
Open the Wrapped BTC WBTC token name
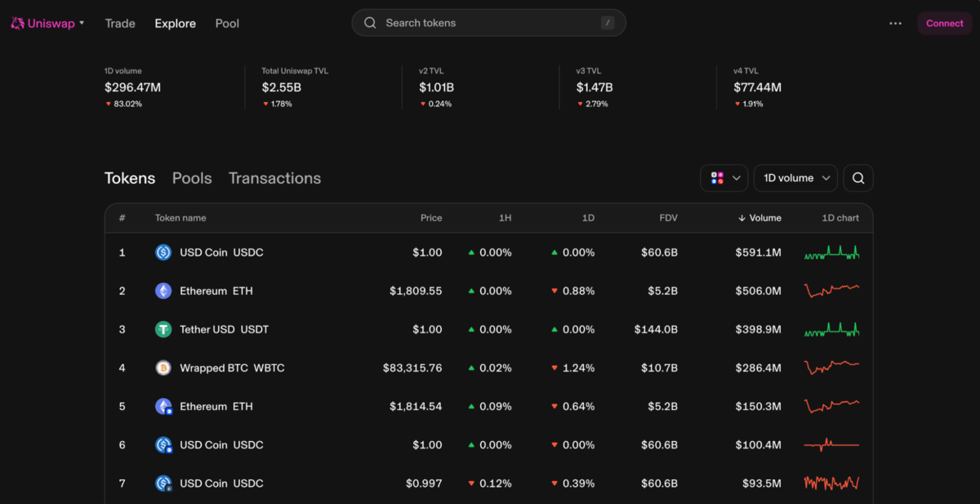(x=232, y=368)
